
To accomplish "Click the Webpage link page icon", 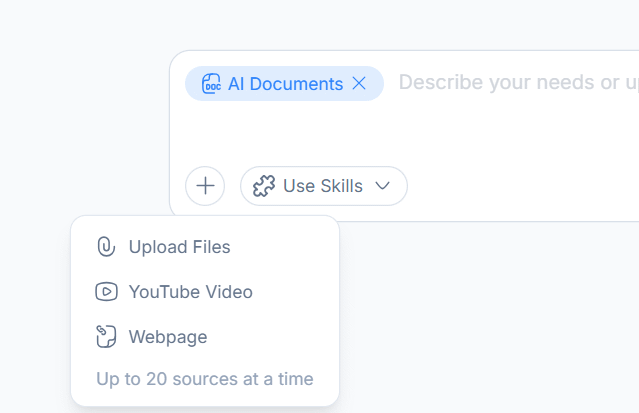I will [106, 336].
